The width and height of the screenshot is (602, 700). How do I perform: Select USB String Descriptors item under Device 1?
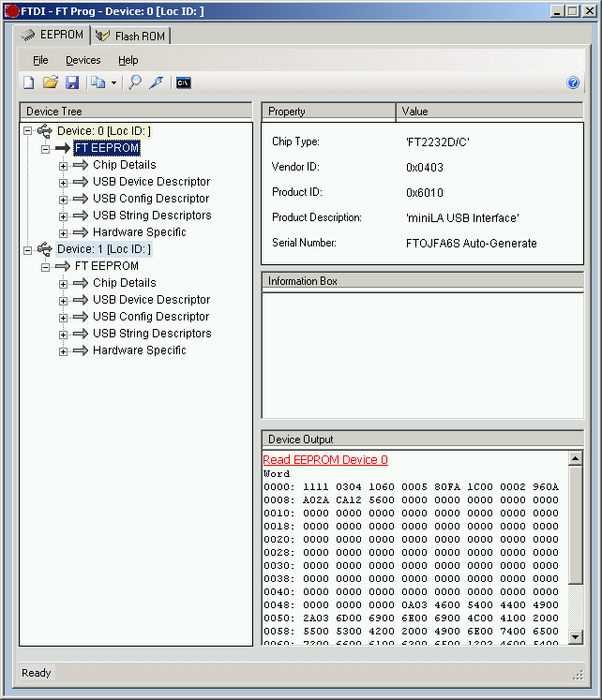pyautogui.click(x=152, y=334)
